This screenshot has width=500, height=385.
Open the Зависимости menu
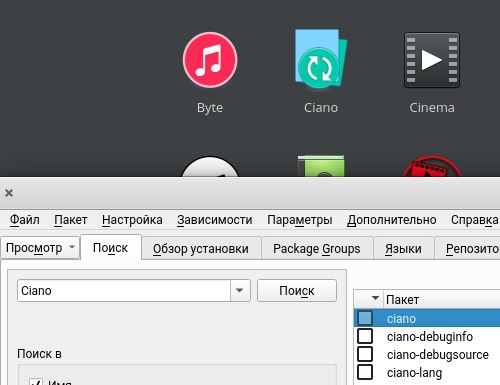coord(215,220)
